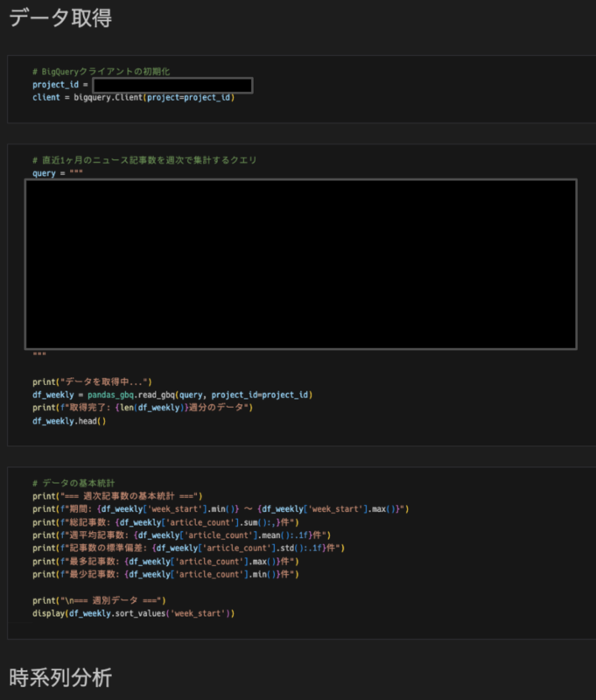Click the project_id assignment line

point(143,85)
